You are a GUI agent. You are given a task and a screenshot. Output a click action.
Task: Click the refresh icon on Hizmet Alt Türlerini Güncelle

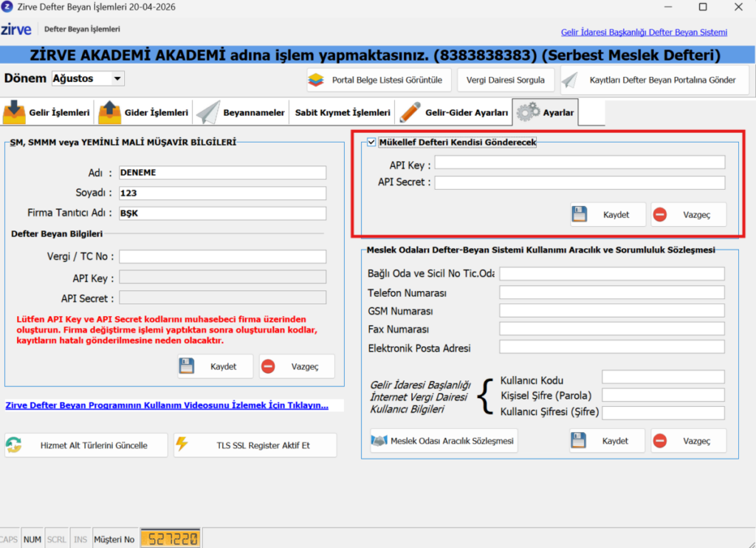click(x=14, y=445)
